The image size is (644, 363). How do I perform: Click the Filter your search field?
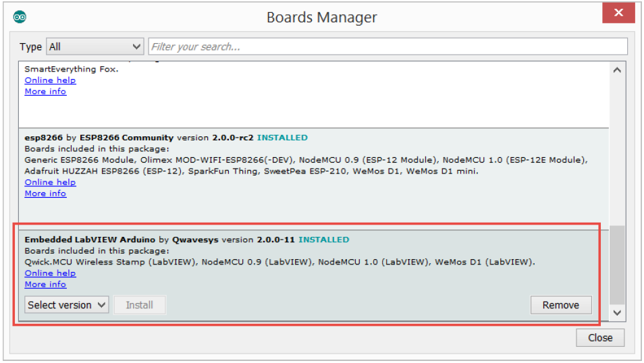pos(387,47)
